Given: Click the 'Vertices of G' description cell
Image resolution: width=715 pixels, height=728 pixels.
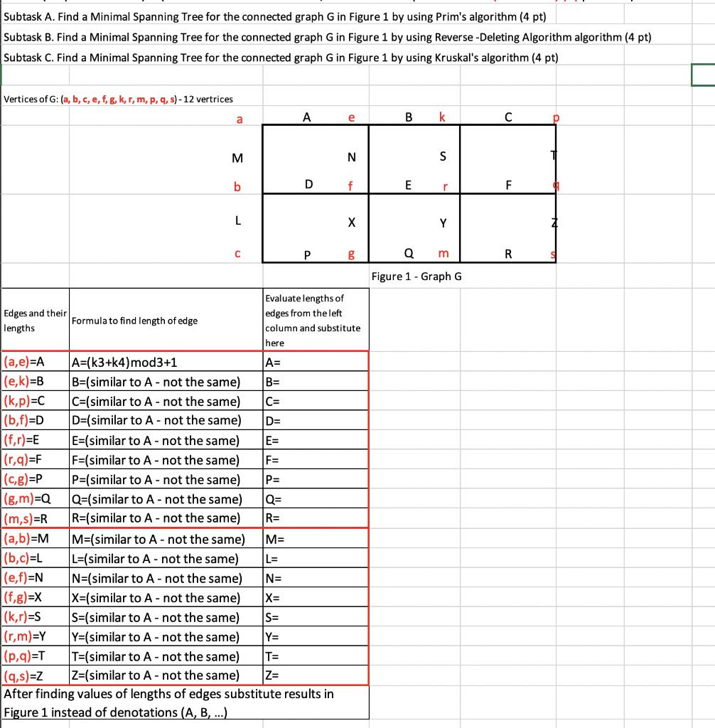Looking at the screenshot, I should click(119, 99).
